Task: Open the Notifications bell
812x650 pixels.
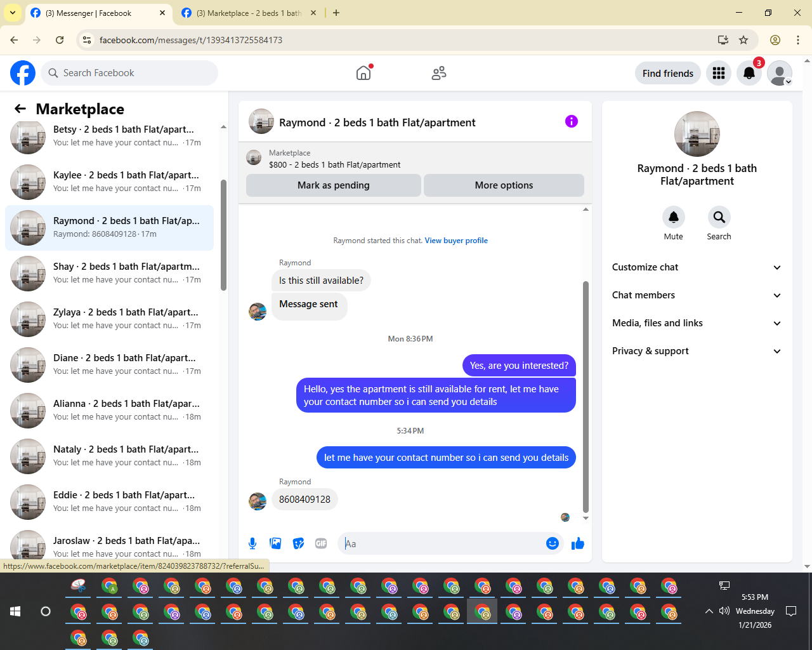Action: (749, 73)
